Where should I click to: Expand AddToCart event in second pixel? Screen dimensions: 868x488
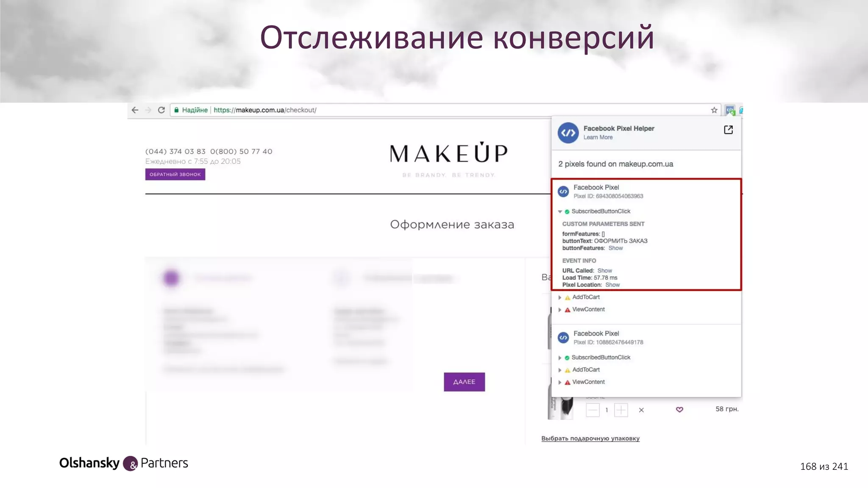[x=560, y=370]
